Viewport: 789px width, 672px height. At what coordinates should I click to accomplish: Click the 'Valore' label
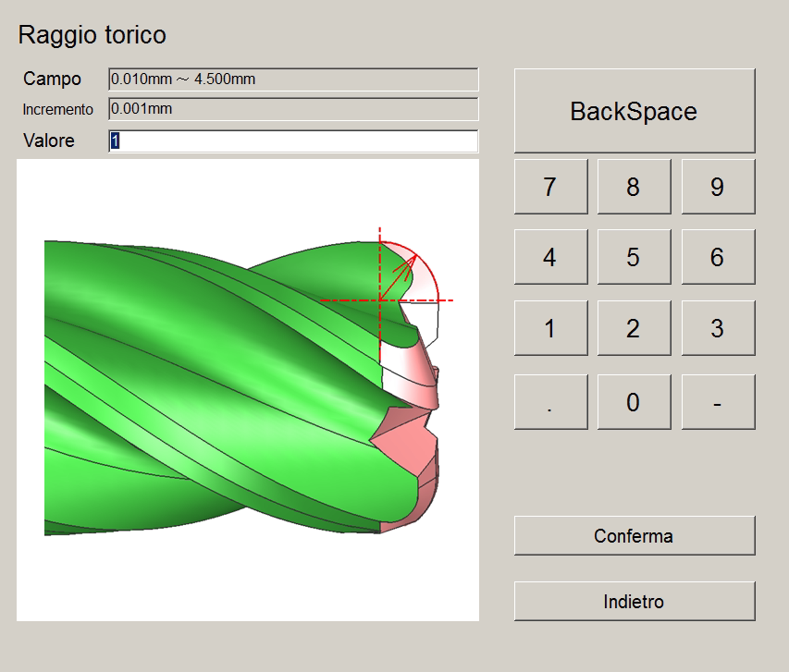[x=49, y=141]
